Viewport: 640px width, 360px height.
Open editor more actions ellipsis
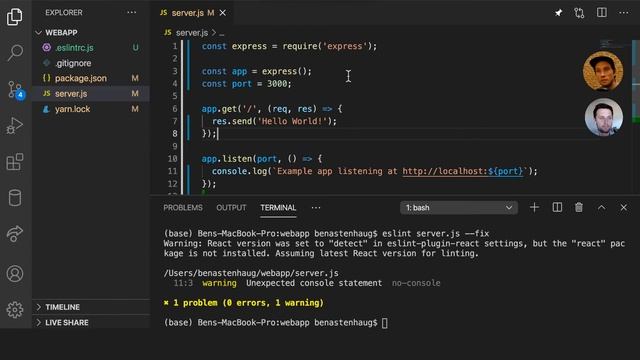(623, 13)
